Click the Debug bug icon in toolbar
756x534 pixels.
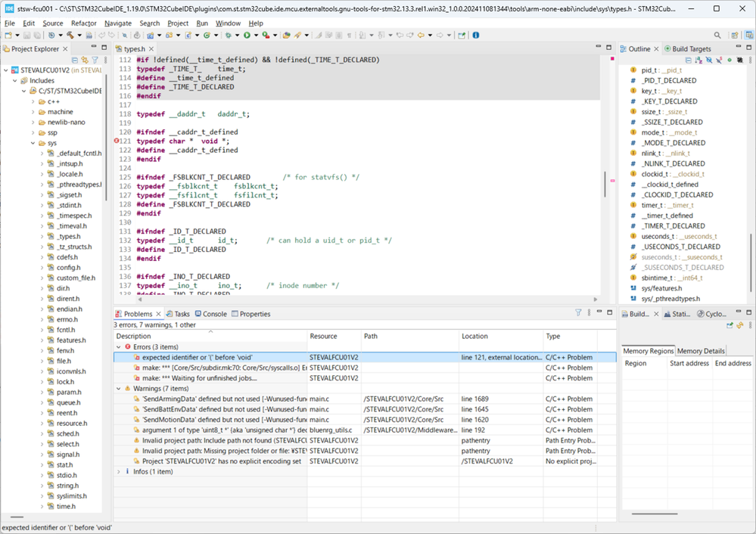click(x=227, y=35)
